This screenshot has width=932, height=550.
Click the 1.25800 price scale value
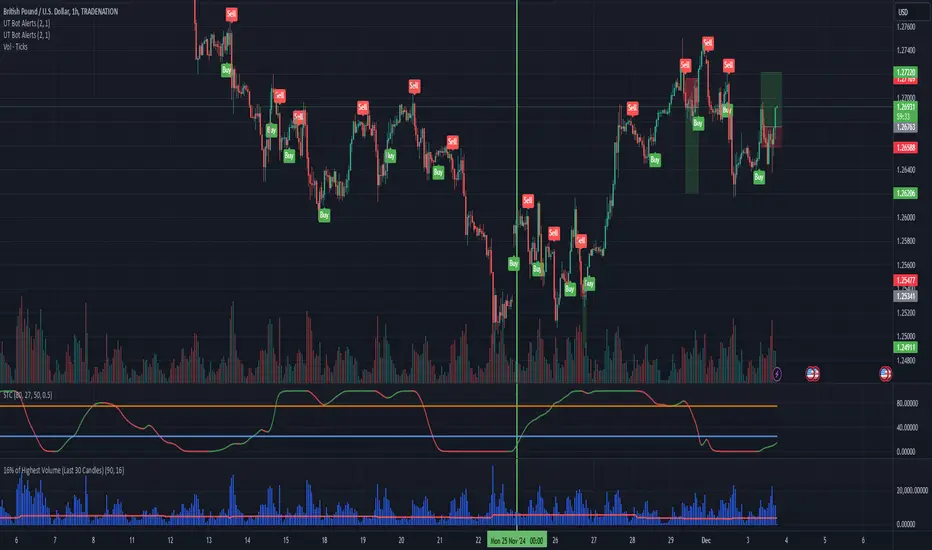click(x=906, y=241)
